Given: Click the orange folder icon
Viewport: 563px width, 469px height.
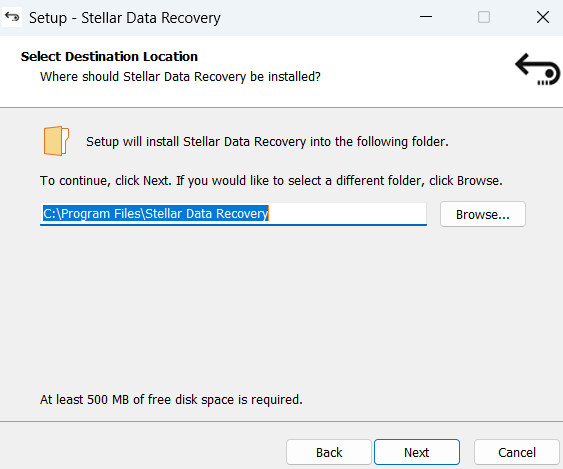Looking at the screenshot, I should [56, 141].
